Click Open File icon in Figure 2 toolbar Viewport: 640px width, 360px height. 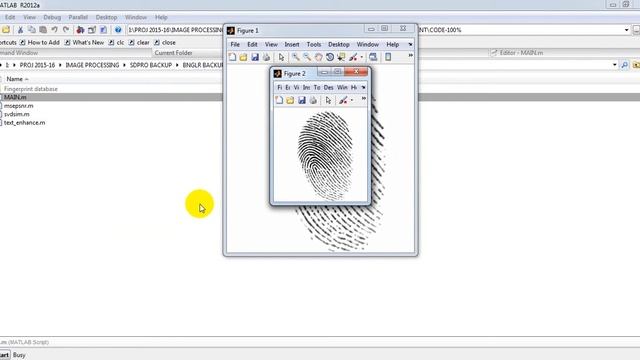click(290, 100)
